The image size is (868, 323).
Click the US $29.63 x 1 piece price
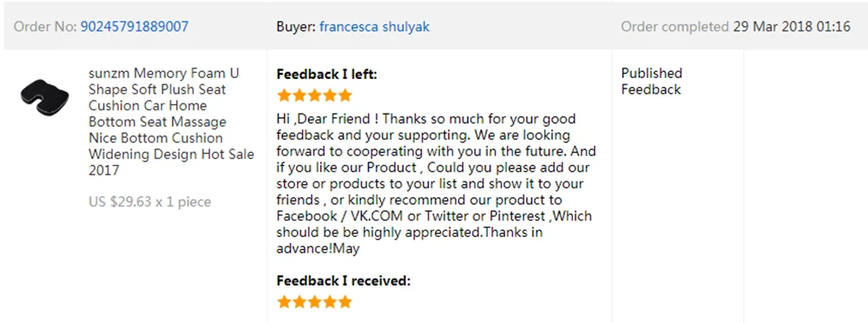(149, 201)
